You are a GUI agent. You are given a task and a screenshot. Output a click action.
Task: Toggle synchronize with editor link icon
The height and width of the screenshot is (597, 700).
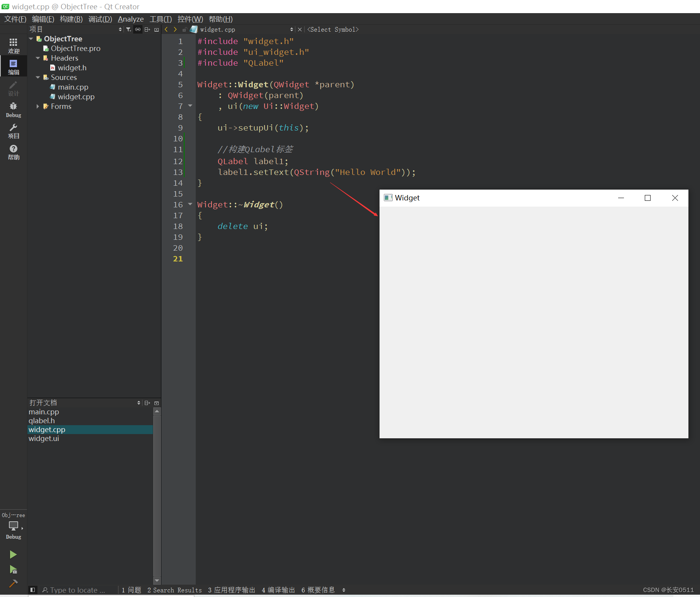[x=138, y=29]
